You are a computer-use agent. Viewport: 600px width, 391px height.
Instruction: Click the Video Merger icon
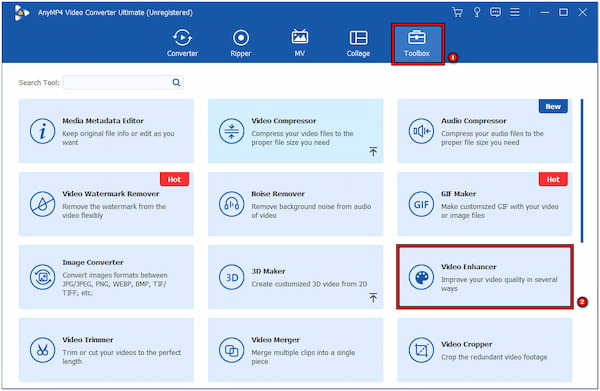point(232,350)
